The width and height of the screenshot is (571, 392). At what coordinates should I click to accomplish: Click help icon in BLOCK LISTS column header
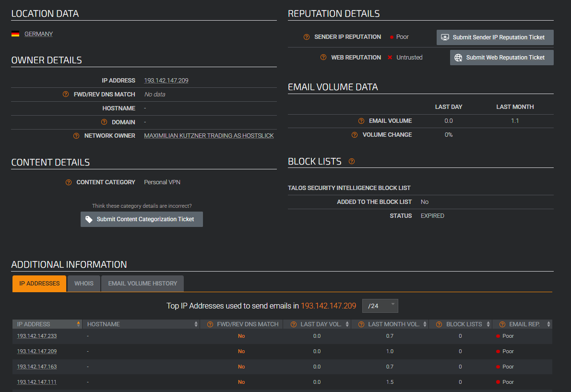pos(439,324)
